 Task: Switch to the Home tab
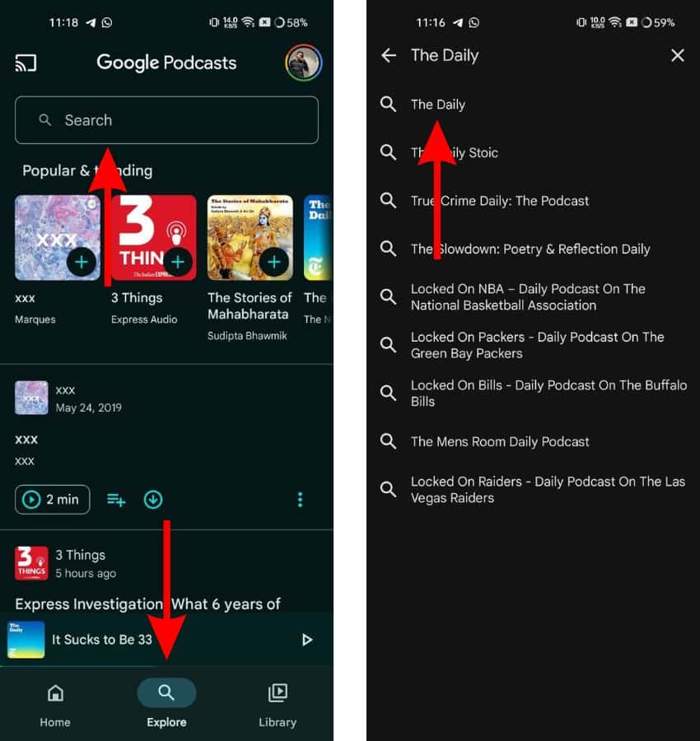[55, 705]
